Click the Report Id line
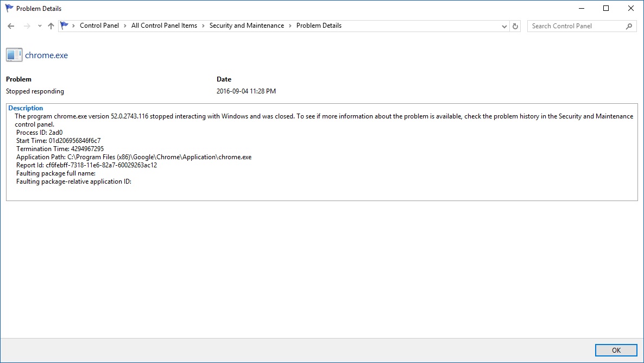 point(87,165)
